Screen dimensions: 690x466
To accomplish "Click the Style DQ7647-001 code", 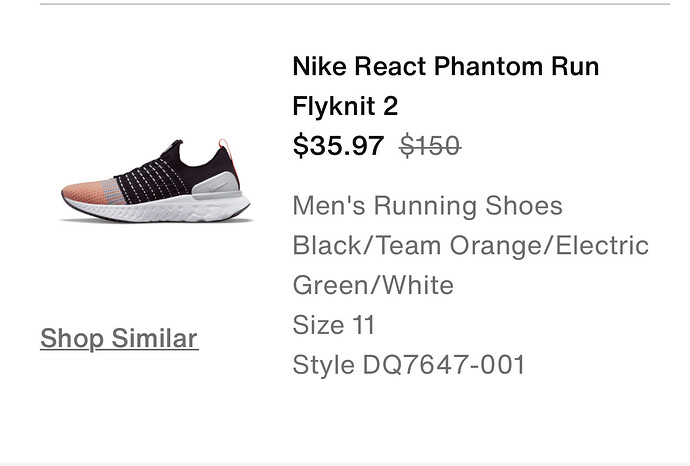I will (x=408, y=365).
